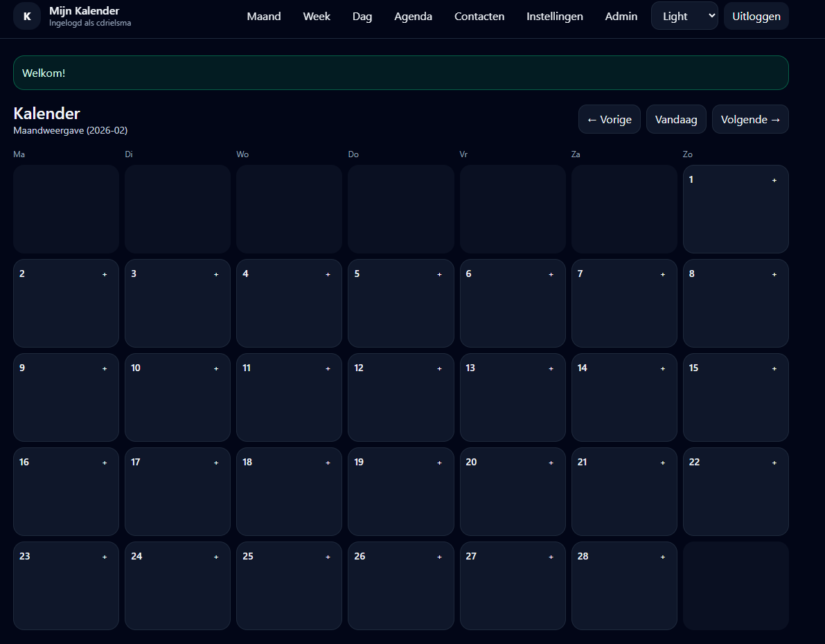
Task: Switch to Week view
Action: pyautogui.click(x=317, y=16)
